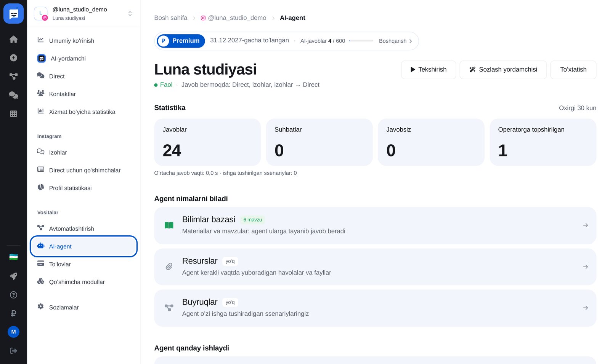Open Direct in the sidebar
The height and width of the screenshot is (364, 610).
[83, 76]
